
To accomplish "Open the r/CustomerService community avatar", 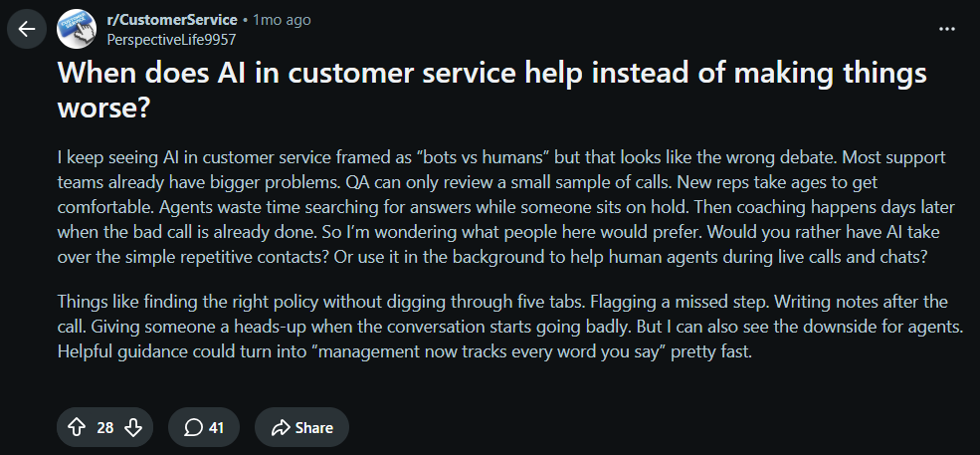I will point(77,29).
